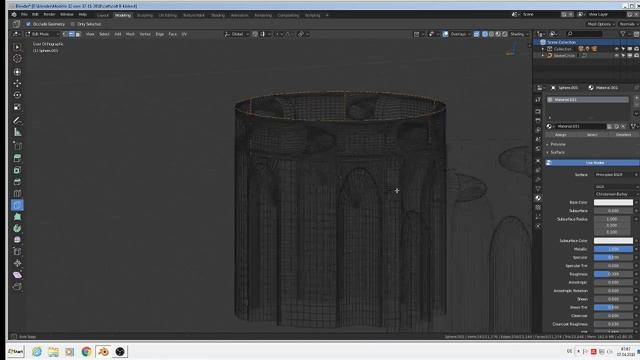Select the Rip Region tool

pos(17,287)
